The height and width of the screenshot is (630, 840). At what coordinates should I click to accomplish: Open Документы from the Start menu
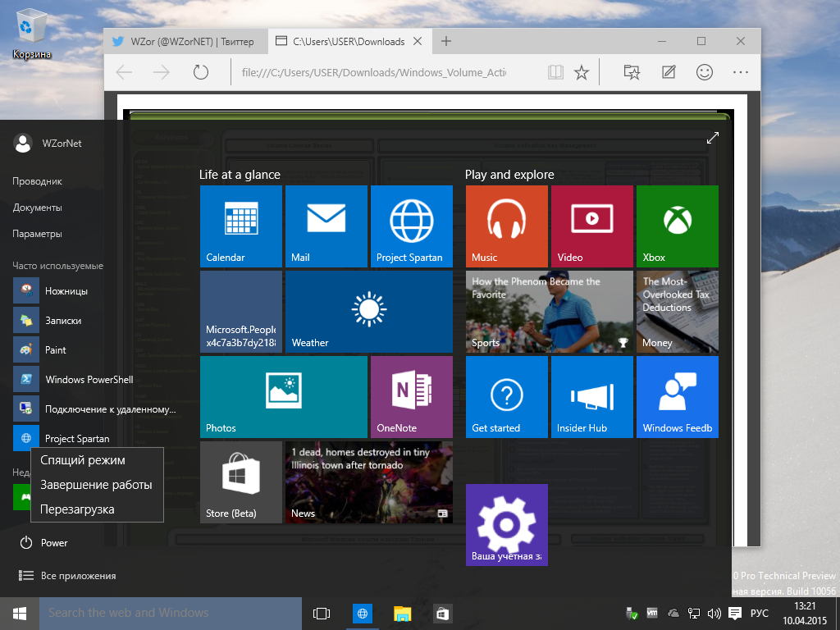click(x=38, y=208)
